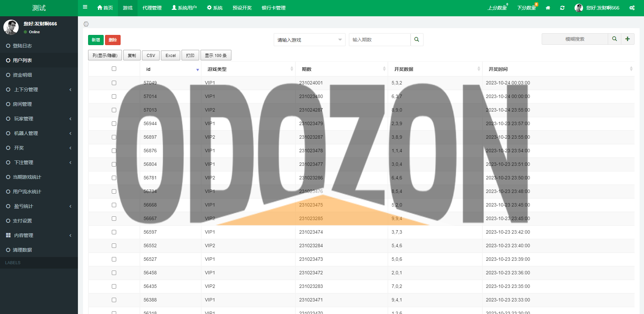Expand the 机器人管理 sidebar submenu
This screenshot has width=644, height=314.
[x=39, y=133]
